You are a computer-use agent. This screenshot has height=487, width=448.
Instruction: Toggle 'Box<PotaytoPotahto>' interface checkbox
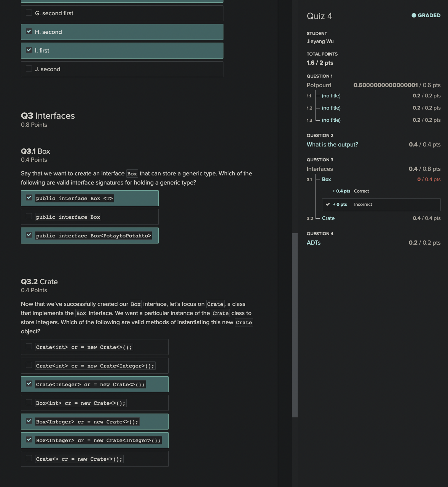point(29,235)
